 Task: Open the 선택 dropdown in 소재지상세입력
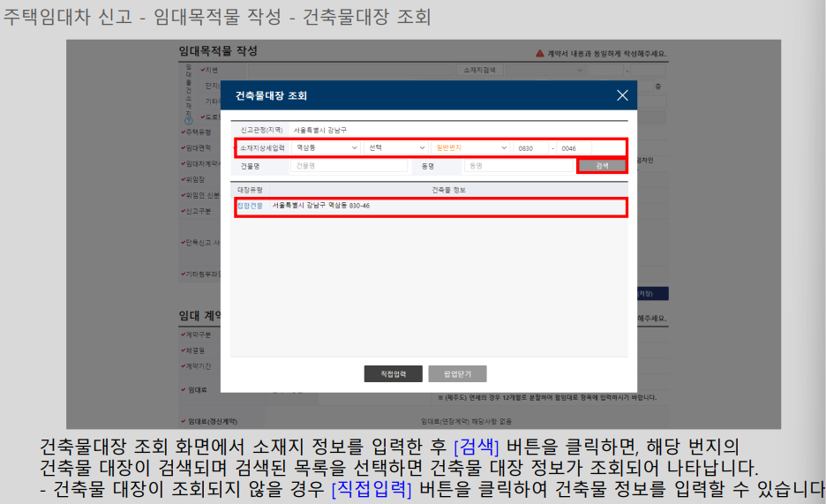[x=395, y=148]
